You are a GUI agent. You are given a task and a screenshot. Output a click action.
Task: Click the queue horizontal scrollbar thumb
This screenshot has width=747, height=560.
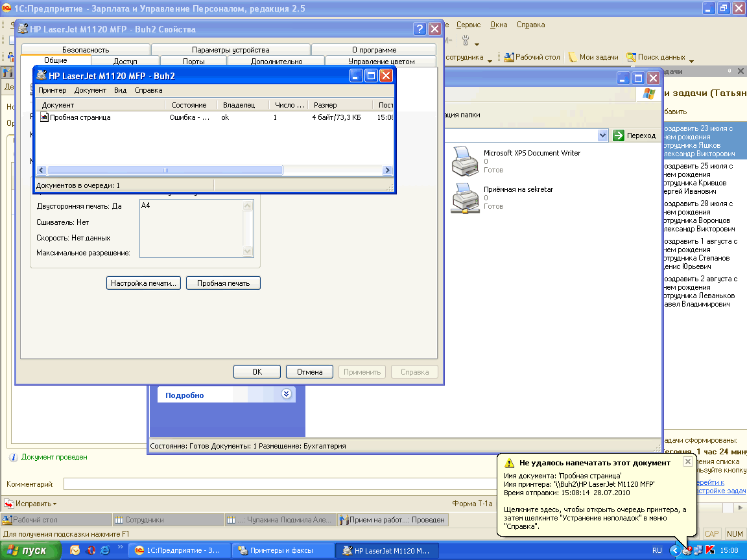165,170
